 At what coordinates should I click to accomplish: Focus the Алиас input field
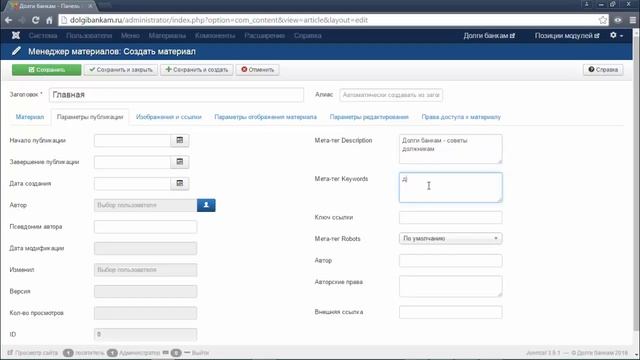point(391,95)
